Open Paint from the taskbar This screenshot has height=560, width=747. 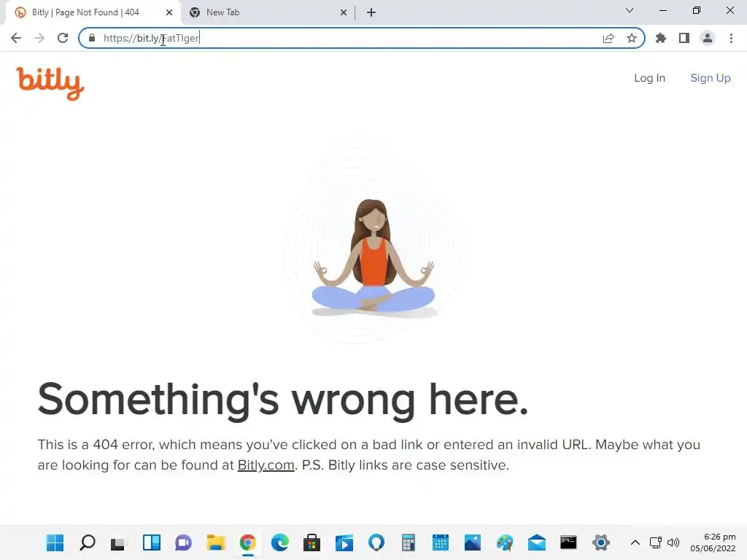pos(505,542)
